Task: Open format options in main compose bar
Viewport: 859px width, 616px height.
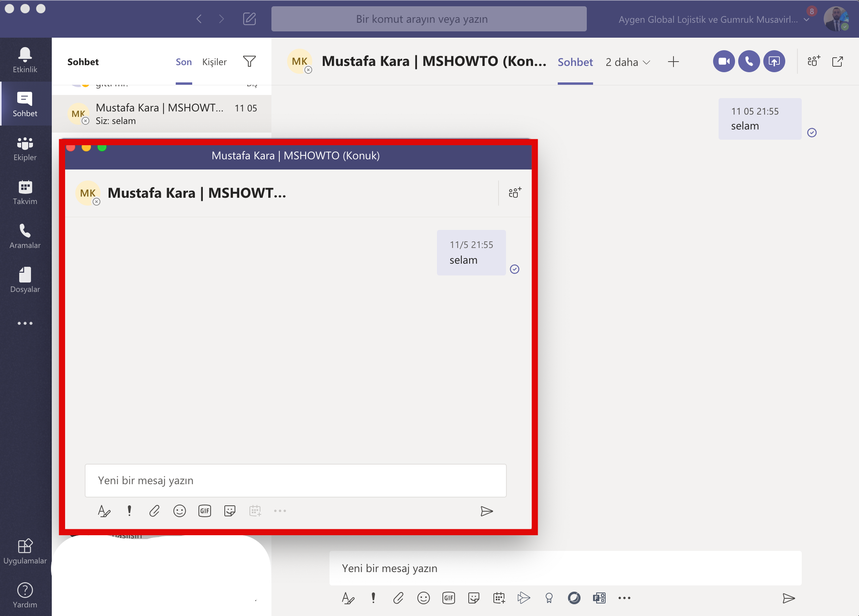Action: [348, 598]
